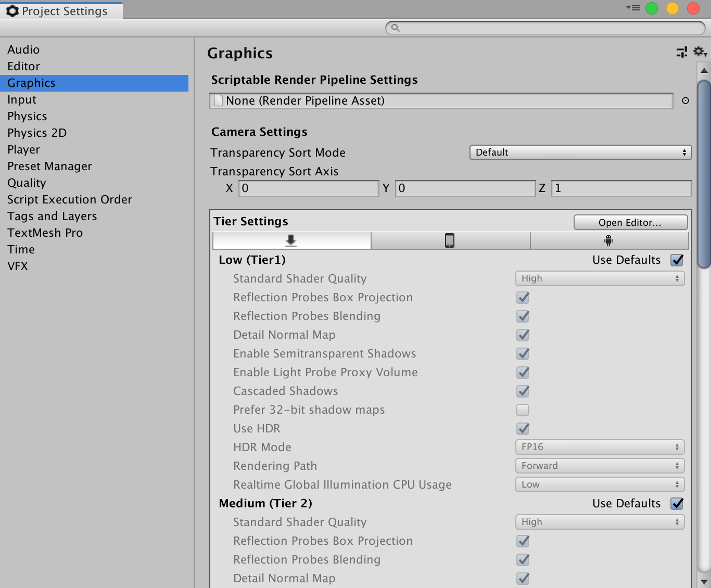The height and width of the screenshot is (588, 711).
Task: Select the iOS device platform tab
Action: [450, 240]
